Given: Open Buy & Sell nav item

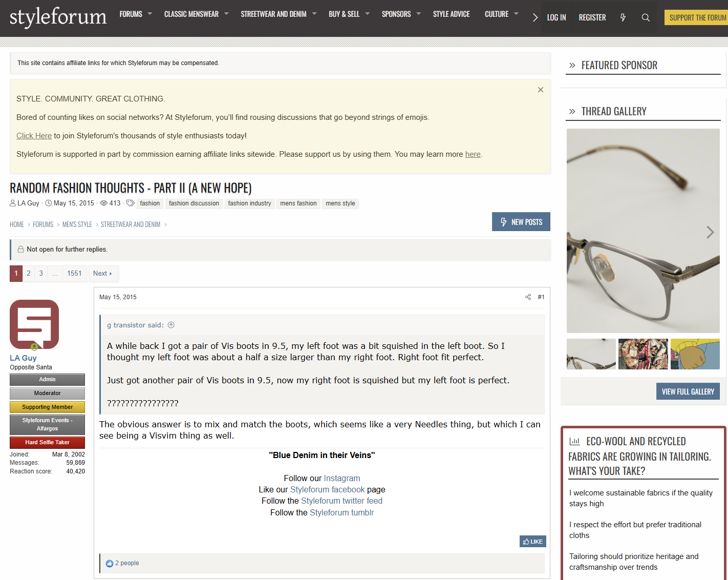Looking at the screenshot, I should click(344, 14).
